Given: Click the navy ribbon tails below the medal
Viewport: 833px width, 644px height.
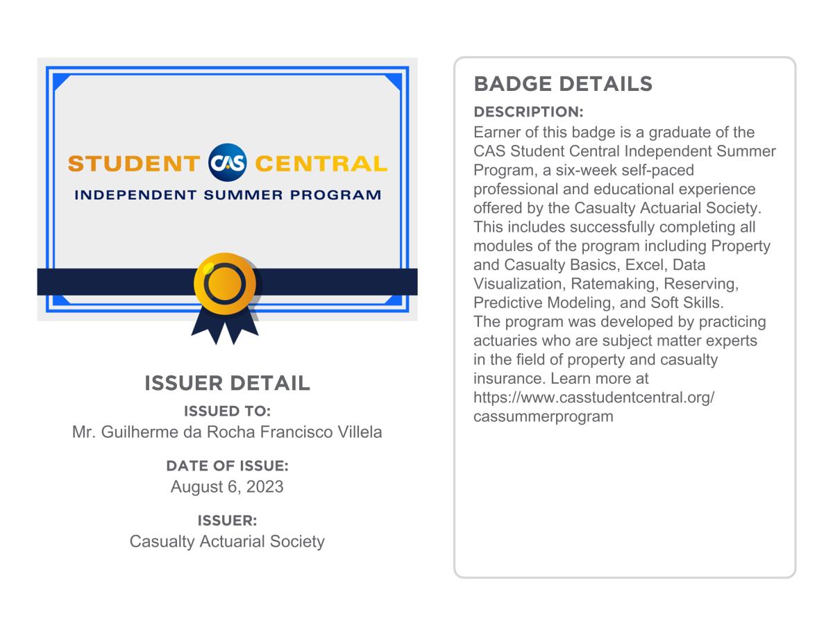Looking at the screenshot, I should pos(224,328).
